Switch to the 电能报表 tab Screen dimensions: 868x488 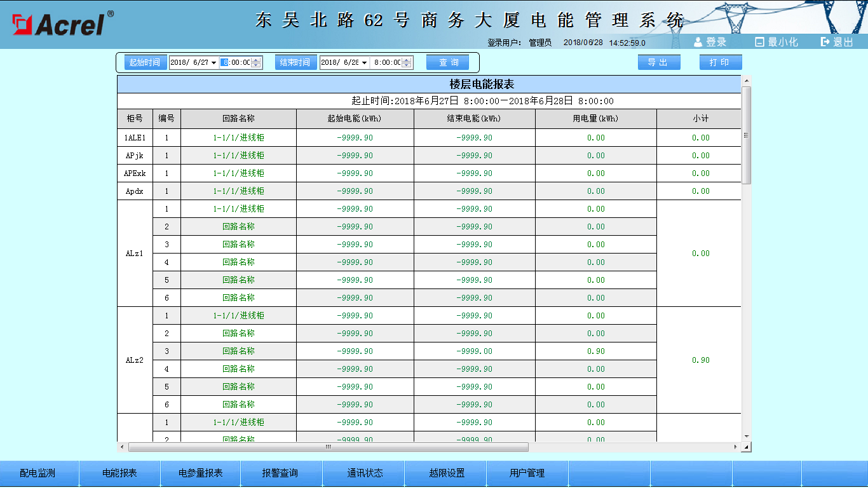(119, 473)
